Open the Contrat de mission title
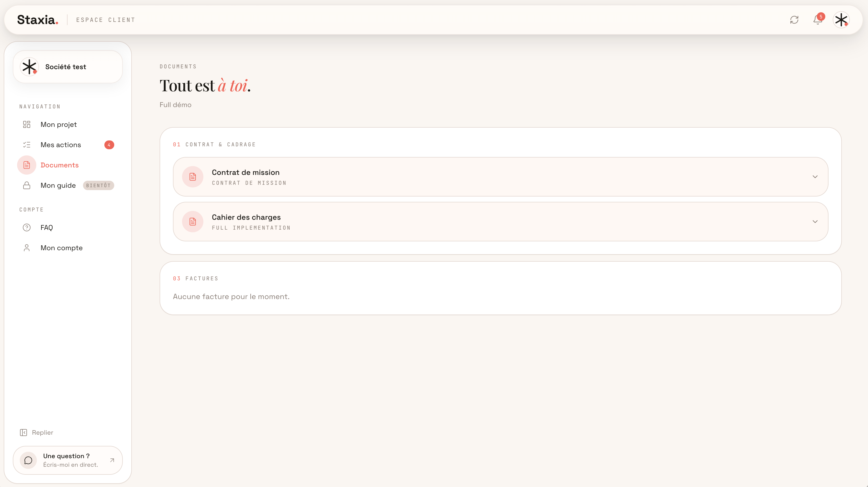The width and height of the screenshot is (868, 487). point(246,172)
